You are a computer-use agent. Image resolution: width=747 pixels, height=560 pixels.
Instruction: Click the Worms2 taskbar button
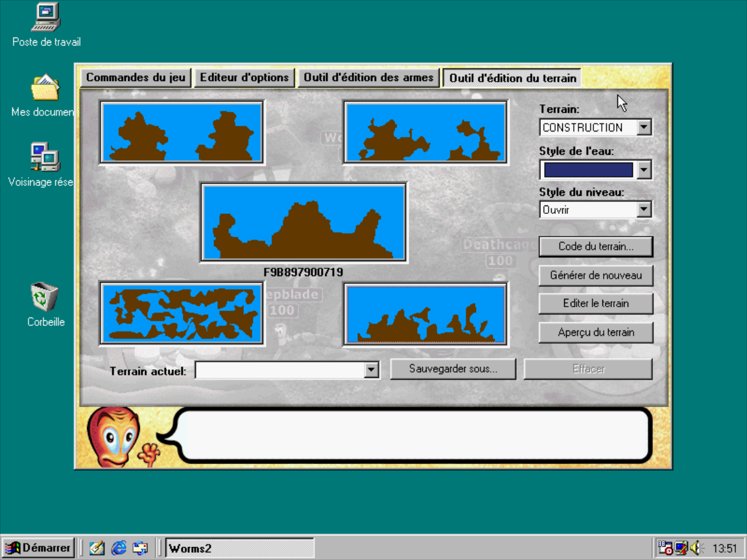point(240,548)
